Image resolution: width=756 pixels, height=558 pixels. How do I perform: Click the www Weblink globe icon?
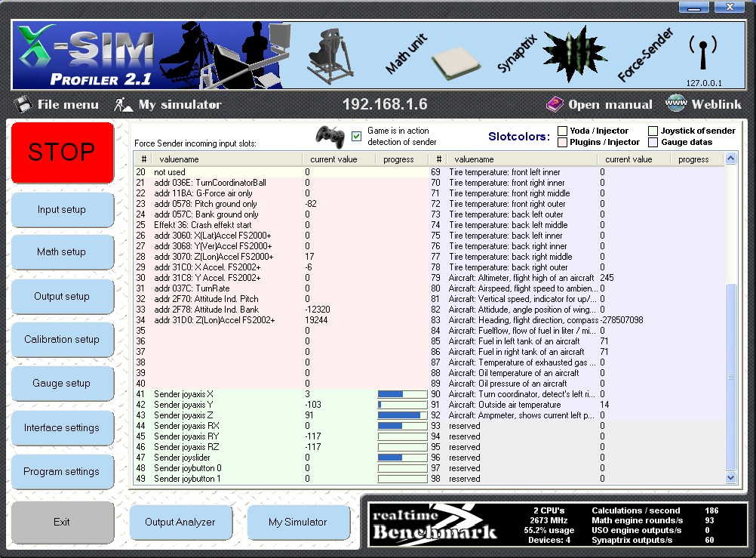[675, 103]
